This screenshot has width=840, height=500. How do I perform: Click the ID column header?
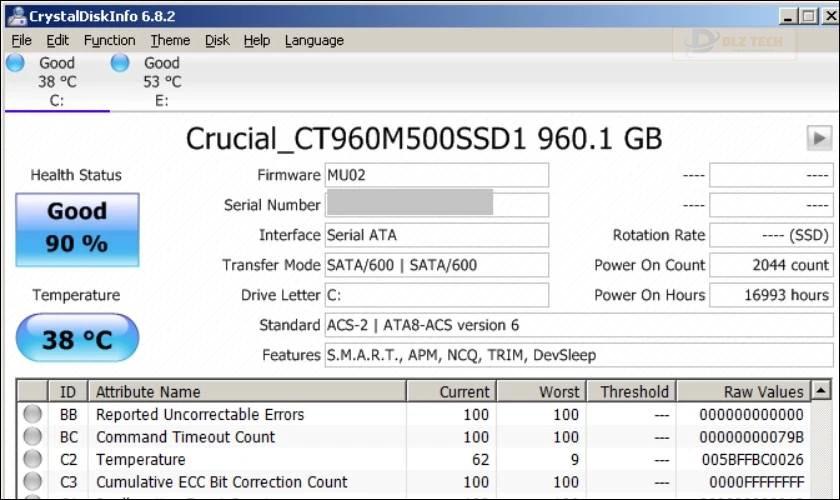(x=68, y=392)
